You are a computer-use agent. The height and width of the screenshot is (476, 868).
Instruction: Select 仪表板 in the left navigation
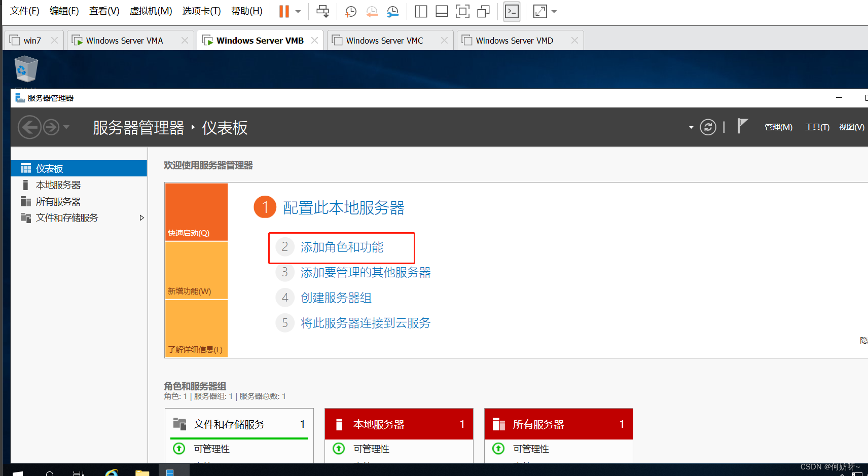tap(79, 168)
